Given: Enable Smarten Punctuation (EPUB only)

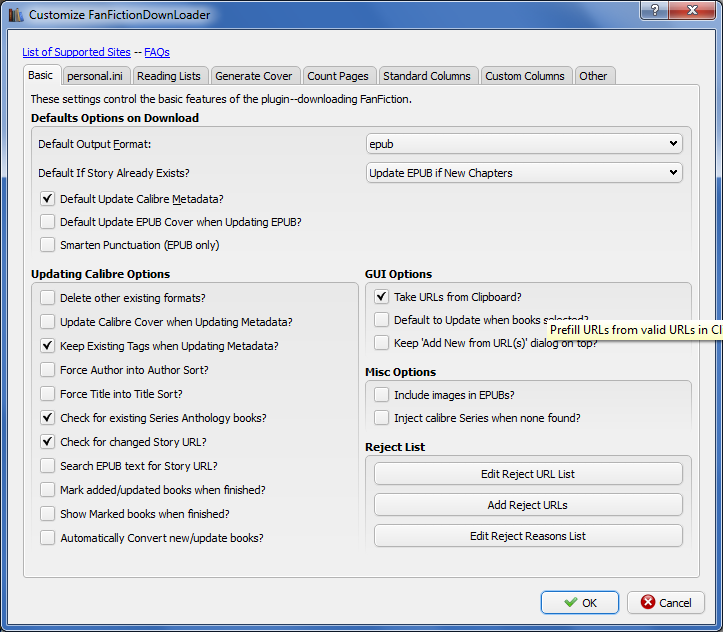Looking at the screenshot, I should (47, 245).
